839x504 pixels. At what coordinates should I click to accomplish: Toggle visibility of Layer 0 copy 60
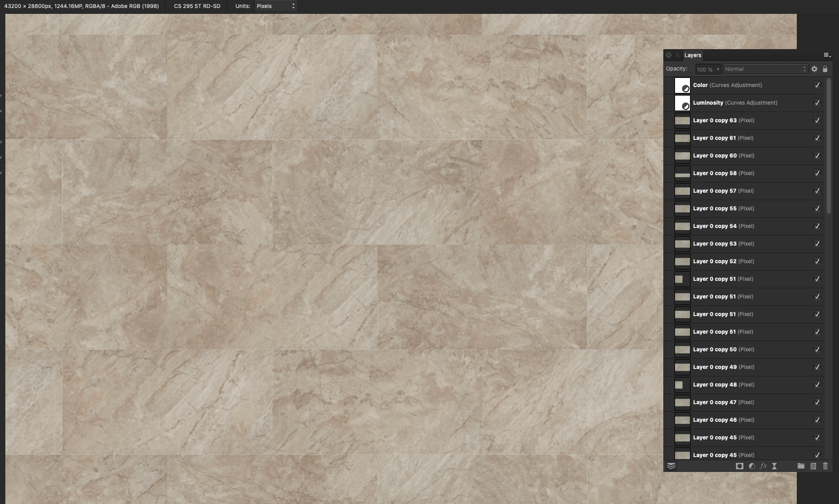pyautogui.click(x=817, y=156)
